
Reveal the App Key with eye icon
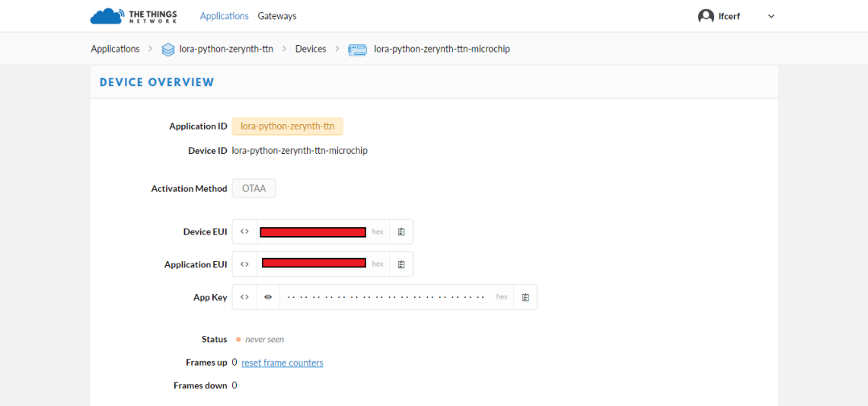click(268, 297)
